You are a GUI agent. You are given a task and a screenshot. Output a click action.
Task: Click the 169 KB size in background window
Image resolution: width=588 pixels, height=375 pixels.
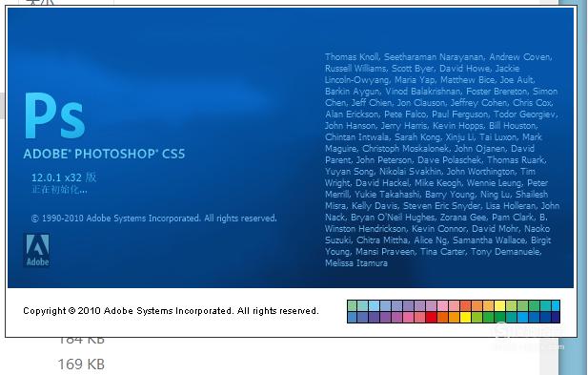81,365
